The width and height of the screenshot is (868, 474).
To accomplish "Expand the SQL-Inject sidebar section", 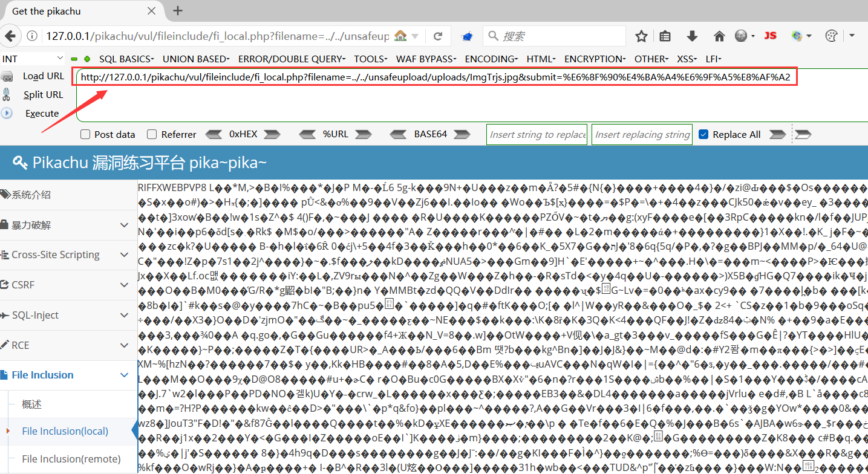I will pyautogui.click(x=69, y=315).
